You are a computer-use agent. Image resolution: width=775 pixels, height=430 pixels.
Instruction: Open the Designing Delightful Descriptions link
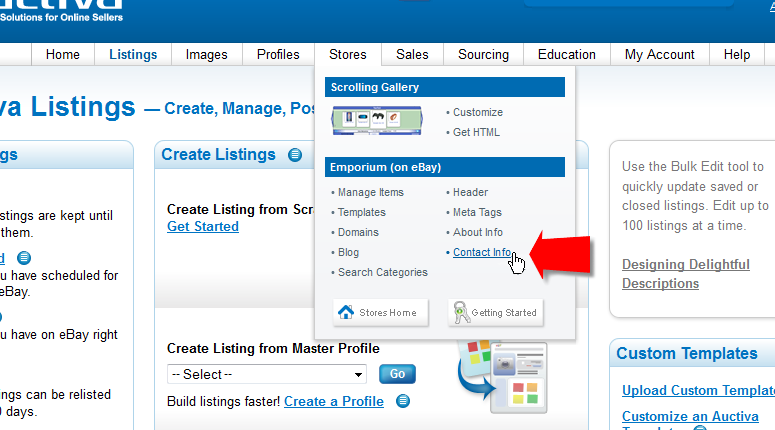tap(686, 274)
